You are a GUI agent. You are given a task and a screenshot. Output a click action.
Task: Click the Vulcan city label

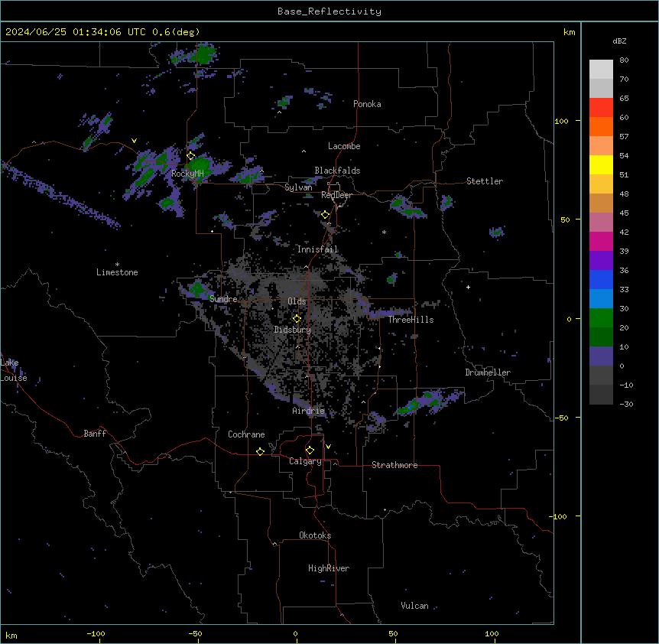414,606
